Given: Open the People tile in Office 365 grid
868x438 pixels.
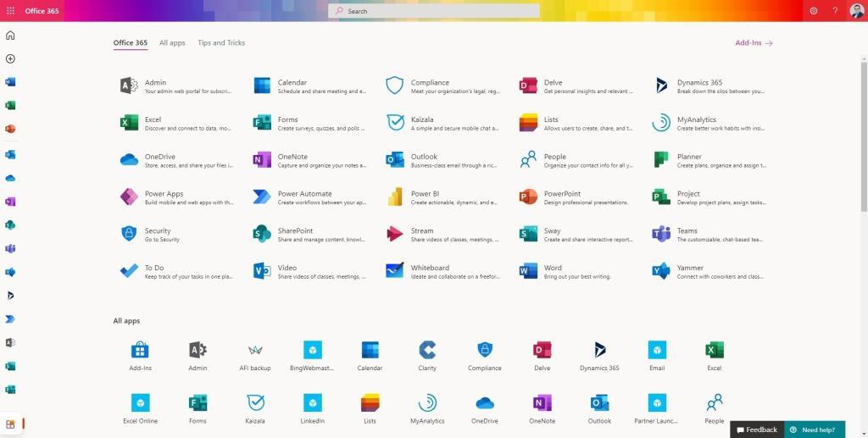Looking at the screenshot, I should (576, 160).
